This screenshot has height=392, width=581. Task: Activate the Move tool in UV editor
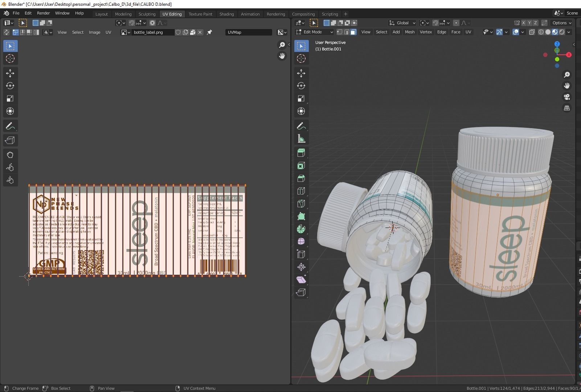(10, 73)
